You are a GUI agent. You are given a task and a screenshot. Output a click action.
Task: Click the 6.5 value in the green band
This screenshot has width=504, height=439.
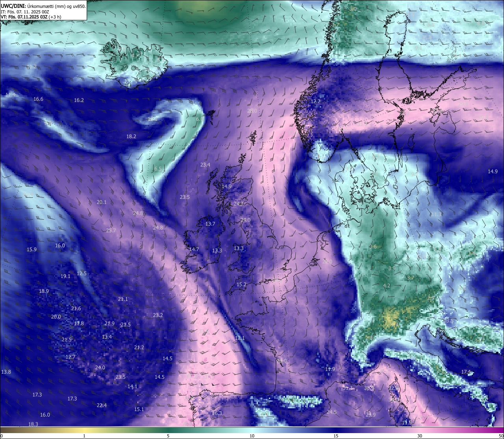click(158, 169)
